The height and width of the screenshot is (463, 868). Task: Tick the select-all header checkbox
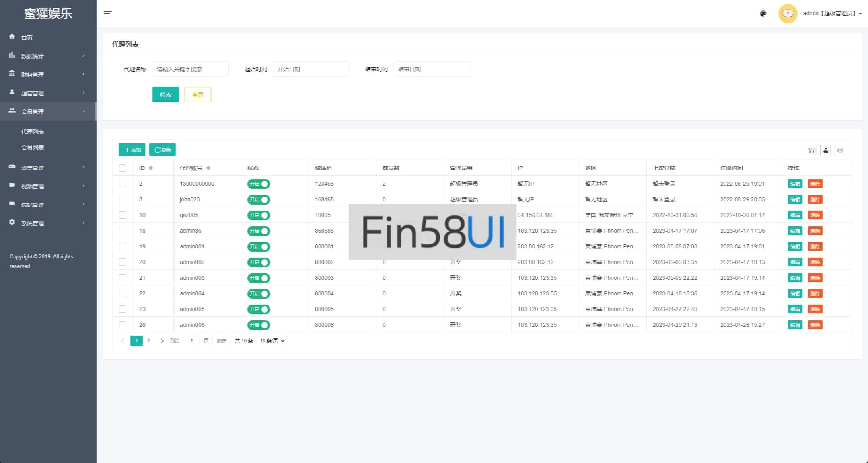123,168
